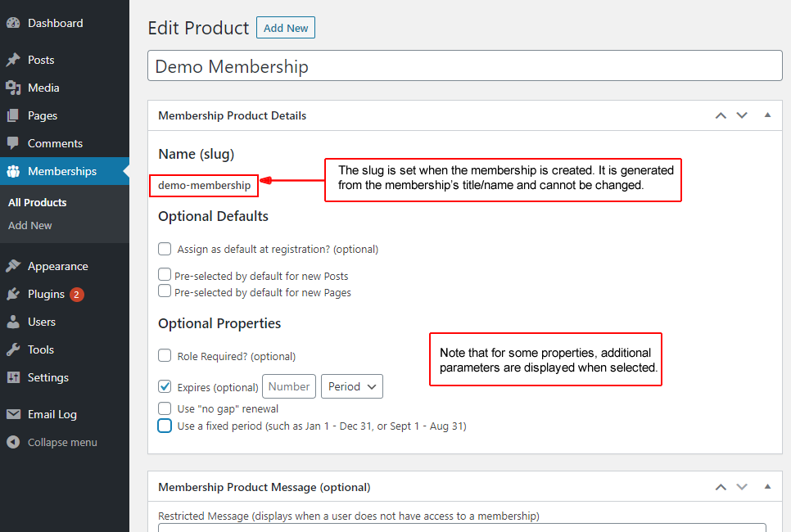Uncheck the Expires (optional) checkbox
The width and height of the screenshot is (791, 532).
pyautogui.click(x=165, y=386)
